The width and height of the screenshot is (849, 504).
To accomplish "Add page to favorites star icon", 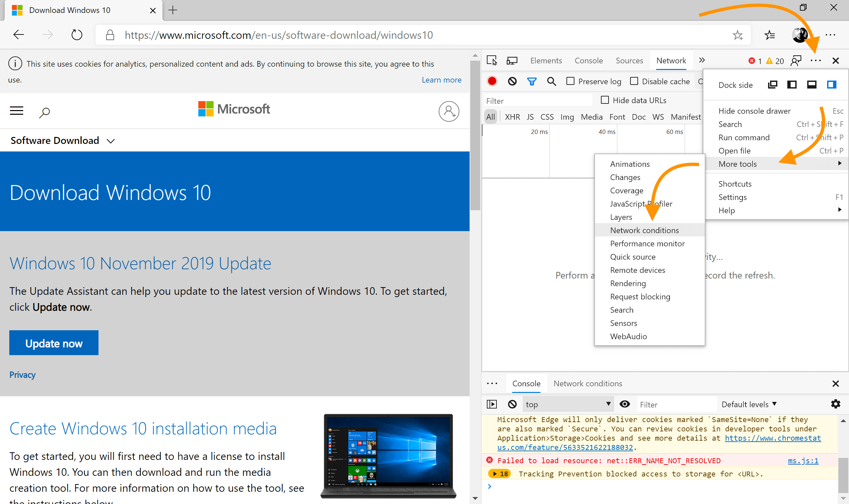I will click(737, 35).
